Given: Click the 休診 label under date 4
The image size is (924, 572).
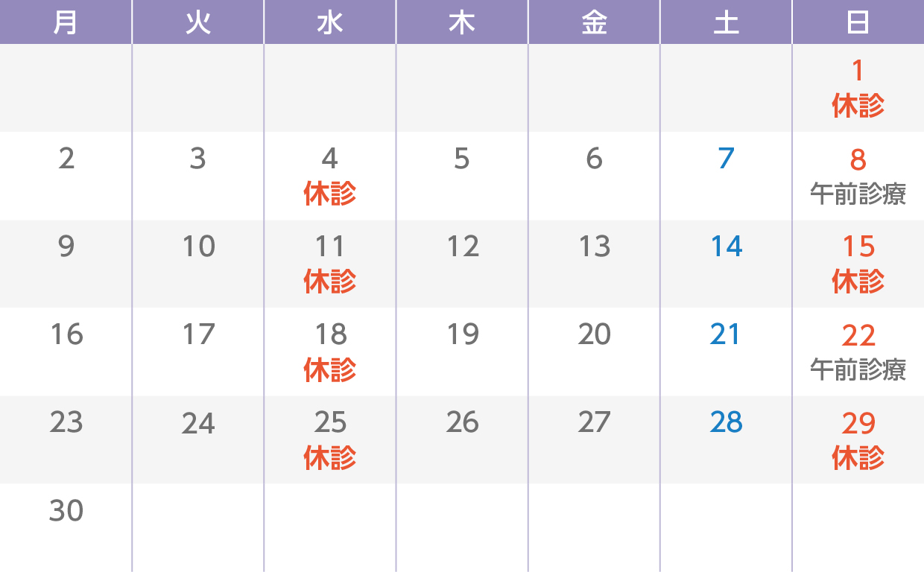Looking at the screenshot, I should [330, 194].
